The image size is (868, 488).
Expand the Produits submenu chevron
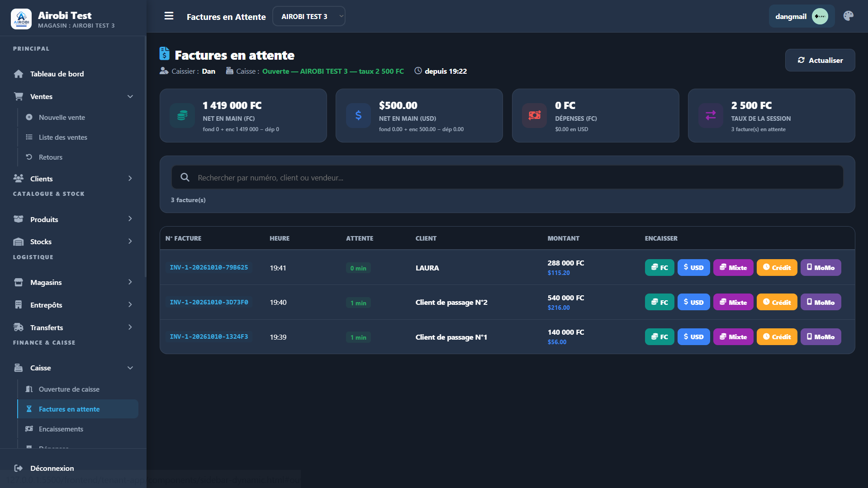130,219
